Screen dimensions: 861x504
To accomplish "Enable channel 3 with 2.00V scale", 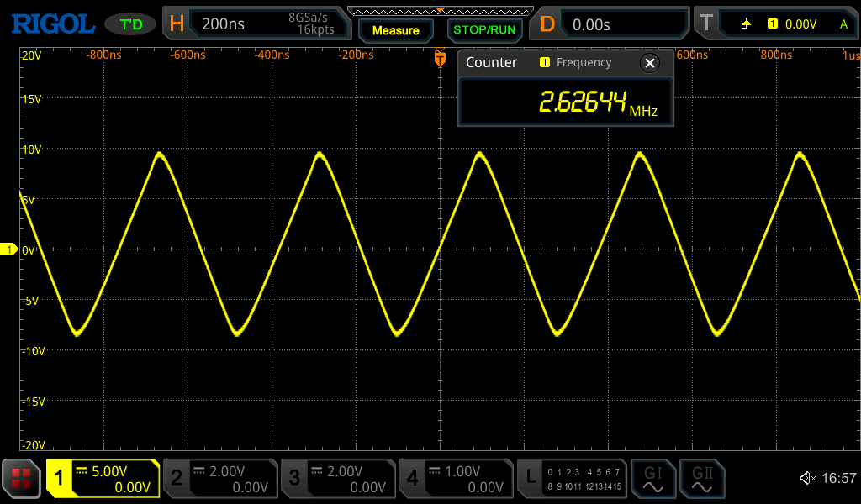I will point(338,479).
